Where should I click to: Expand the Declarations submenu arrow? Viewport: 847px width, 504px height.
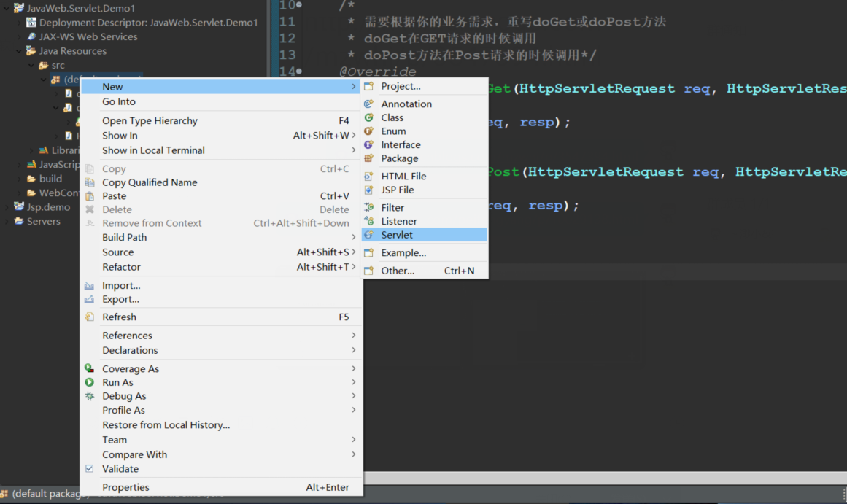(354, 350)
